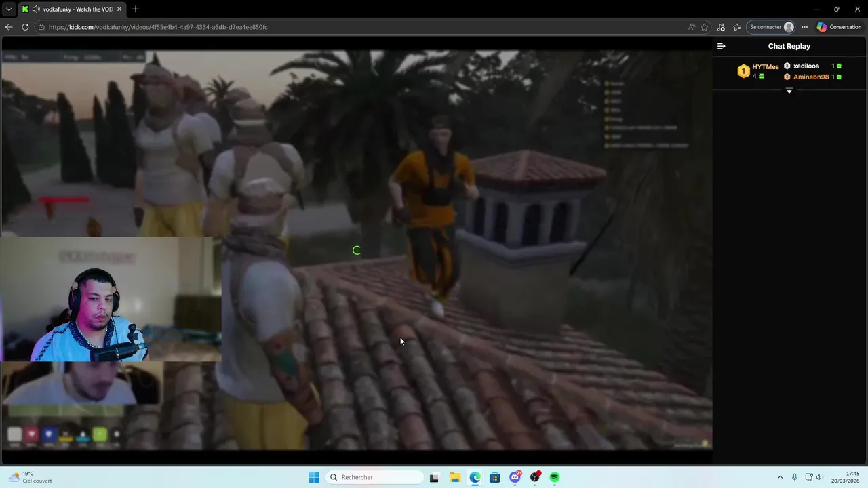Expand the gift leaderboard arrow
This screenshot has width=868, height=488.
coord(789,90)
